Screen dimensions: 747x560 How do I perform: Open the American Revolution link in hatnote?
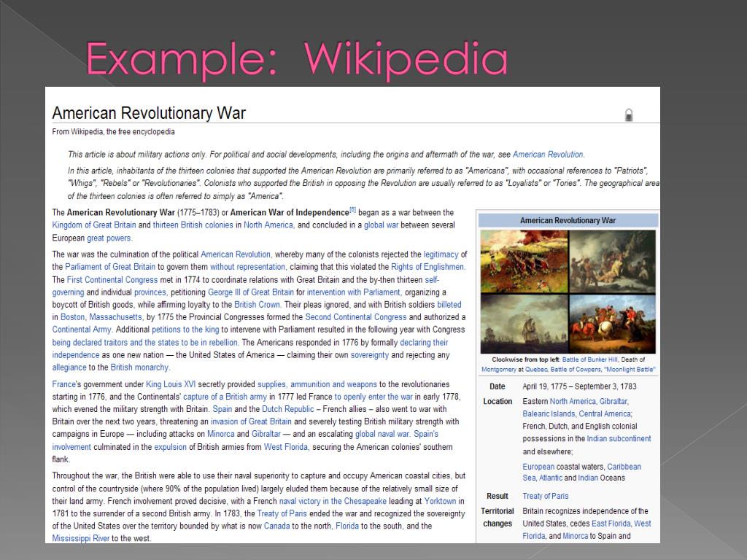[548, 155]
